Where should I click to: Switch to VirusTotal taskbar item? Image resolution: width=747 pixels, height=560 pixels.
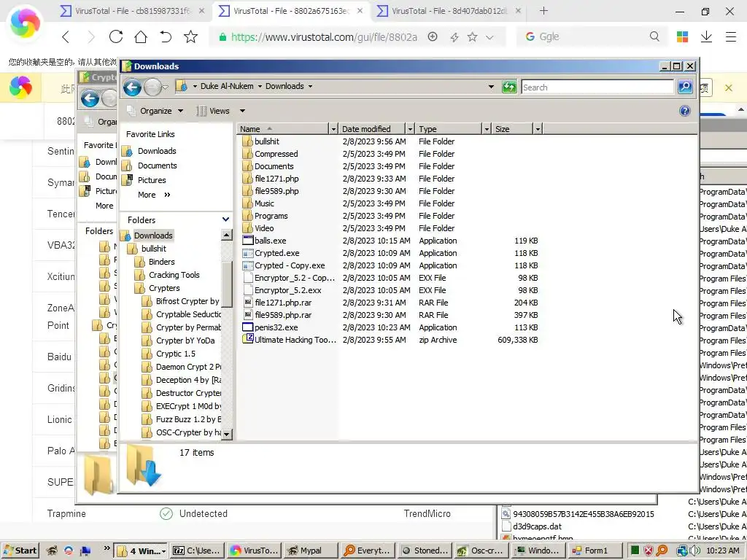tap(253, 551)
